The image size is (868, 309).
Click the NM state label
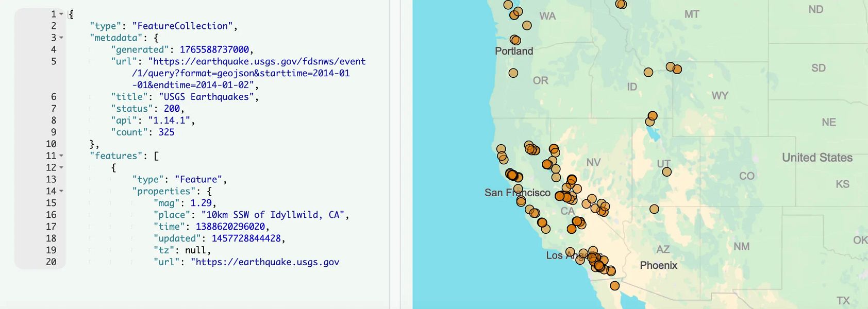click(x=742, y=247)
